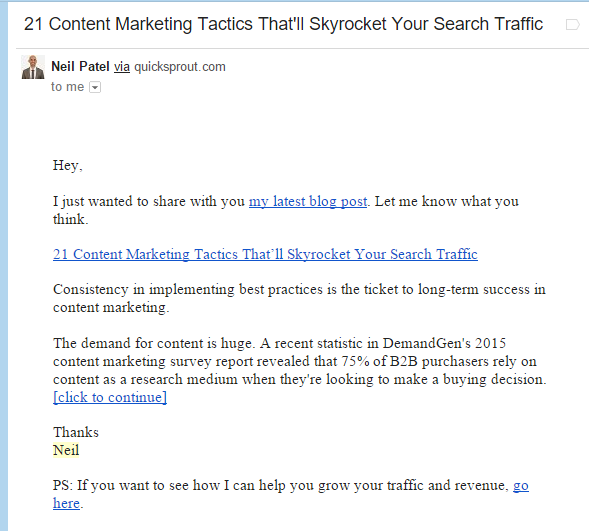Select the sender name Neil Patel
Screen dimensions: 589x531
pyautogui.click(x=80, y=66)
